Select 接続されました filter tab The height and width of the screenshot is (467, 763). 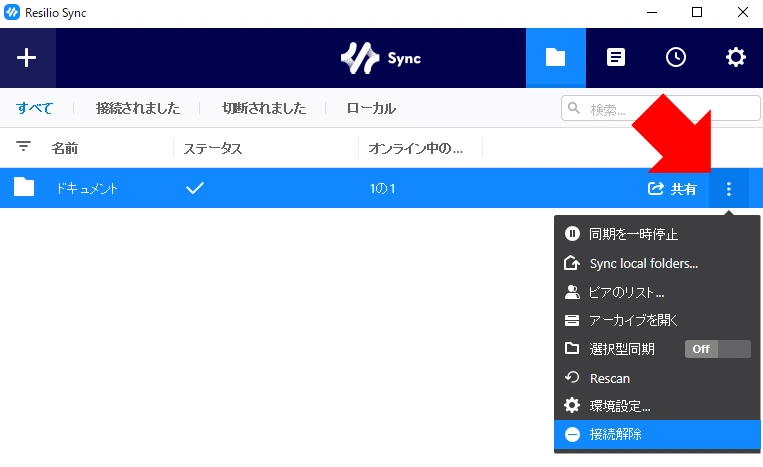pyautogui.click(x=138, y=108)
